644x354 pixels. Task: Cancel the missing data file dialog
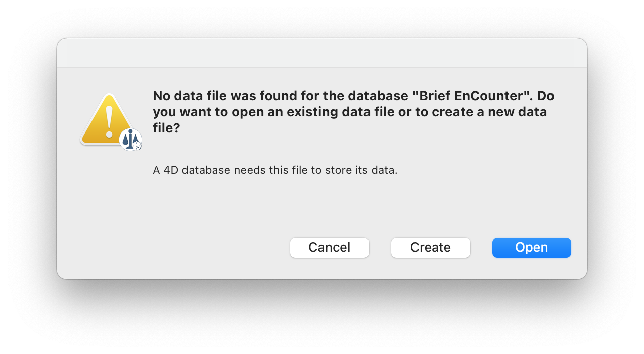[x=329, y=248]
